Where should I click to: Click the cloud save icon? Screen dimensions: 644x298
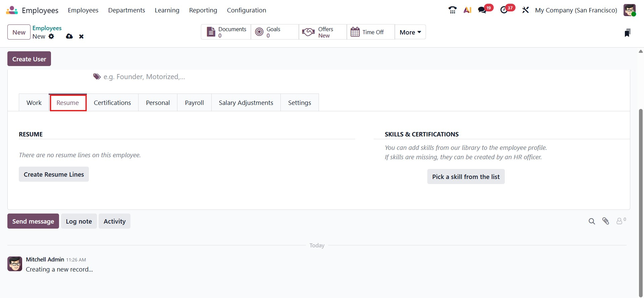(x=69, y=36)
